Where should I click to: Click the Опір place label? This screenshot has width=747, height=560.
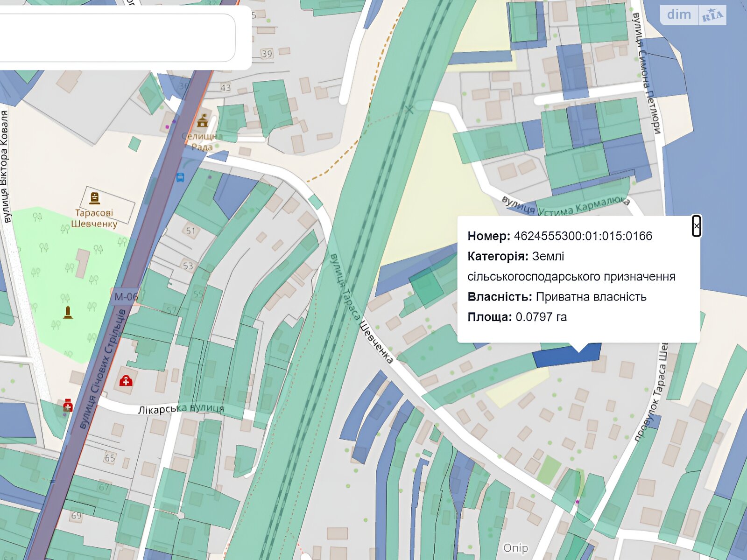tap(515, 548)
